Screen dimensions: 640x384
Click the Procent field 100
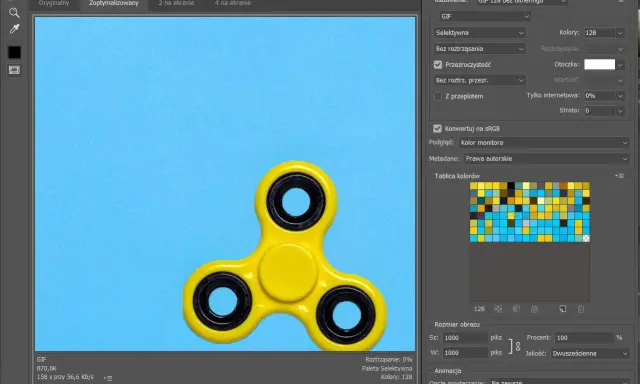[584, 338]
